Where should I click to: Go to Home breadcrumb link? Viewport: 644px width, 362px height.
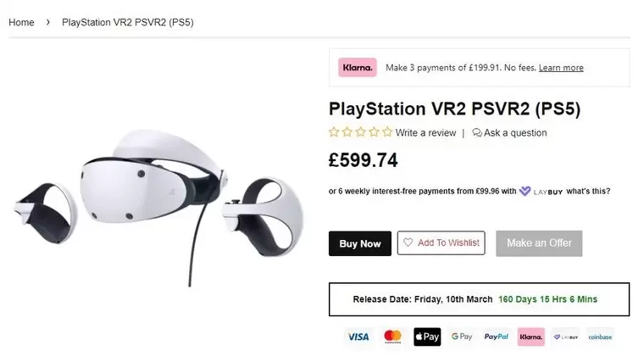pos(21,22)
